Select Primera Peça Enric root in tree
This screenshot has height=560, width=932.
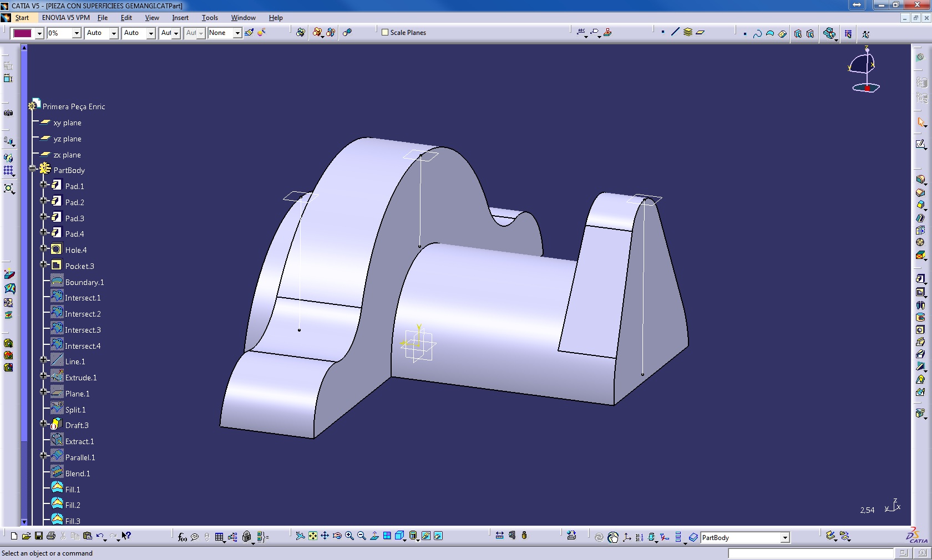tap(74, 106)
